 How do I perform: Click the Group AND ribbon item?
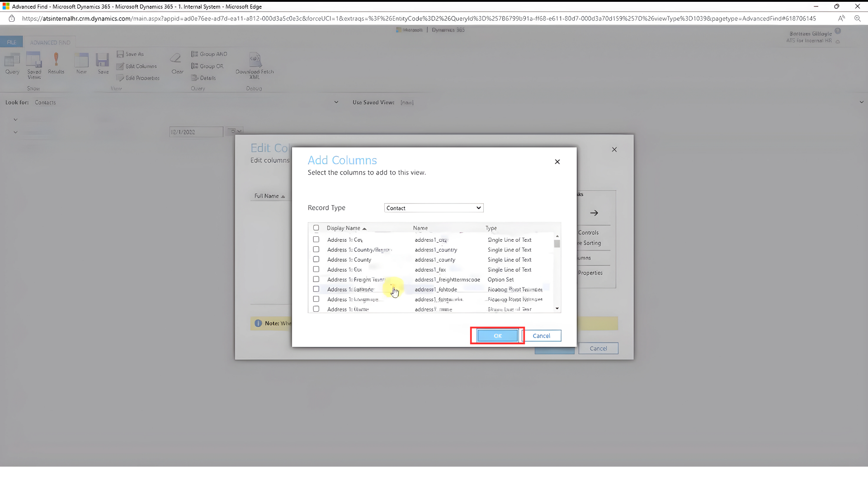pyautogui.click(x=209, y=54)
